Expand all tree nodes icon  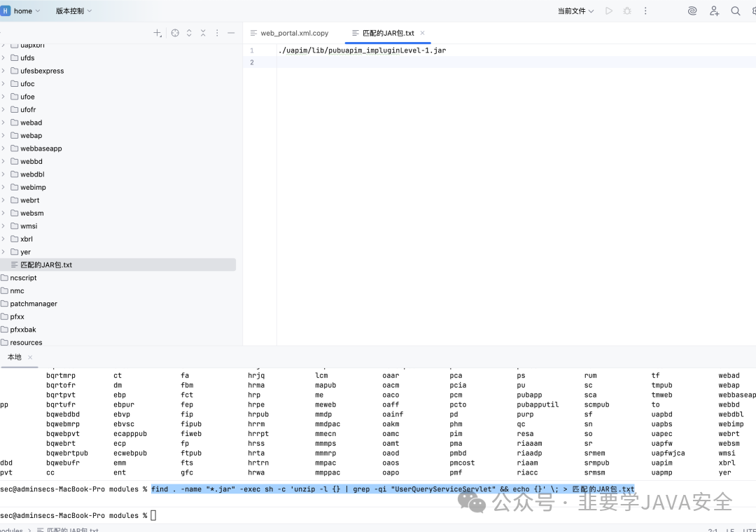point(189,33)
